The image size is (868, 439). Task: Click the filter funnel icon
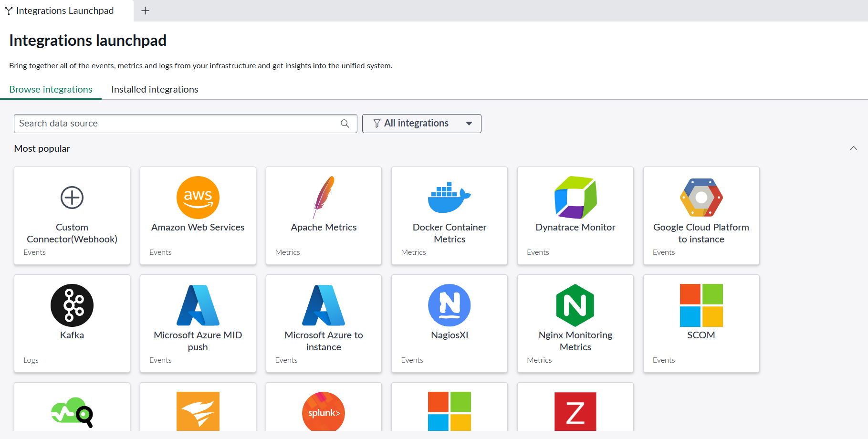tap(377, 124)
